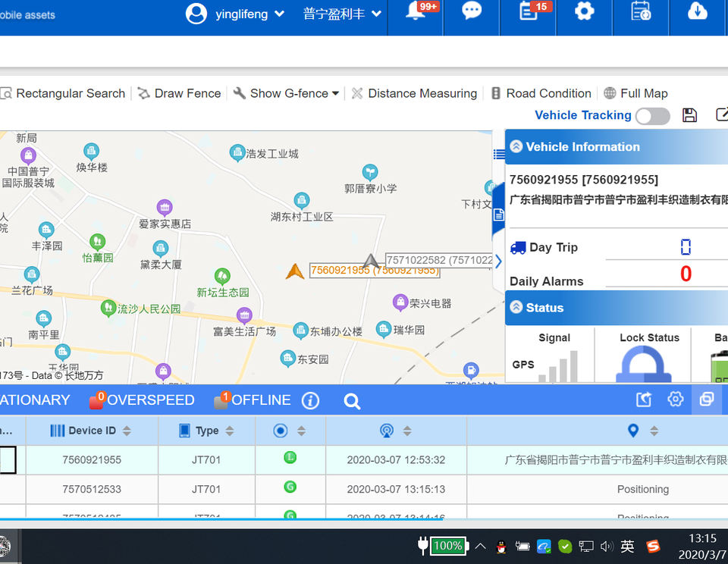Click the Draw Fence tool
The width and height of the screenshot is (728, 564).
coord(180,93)
